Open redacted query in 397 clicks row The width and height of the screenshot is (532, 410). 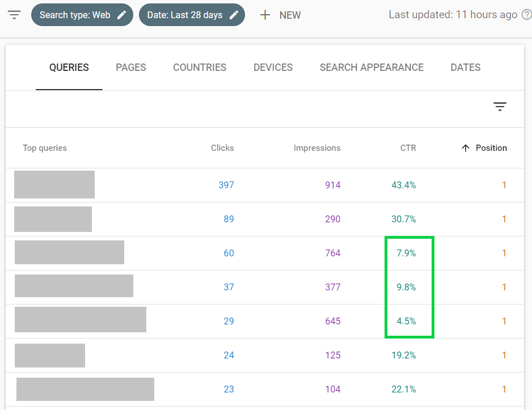tap(54, 184)
